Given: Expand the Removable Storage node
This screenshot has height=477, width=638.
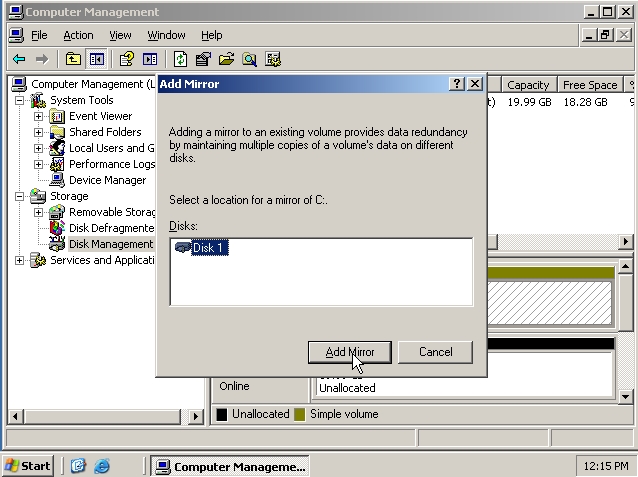Looking at the screenshot, I should tap(38, 212).
